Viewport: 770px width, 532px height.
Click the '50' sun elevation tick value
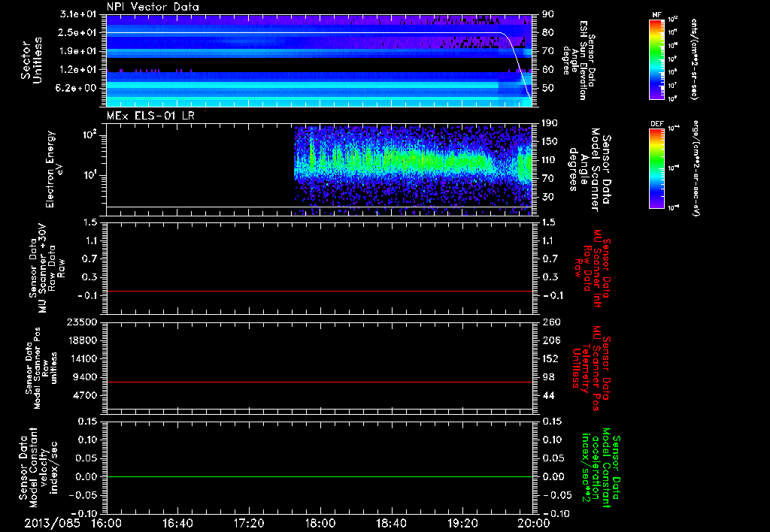point(547,88)
